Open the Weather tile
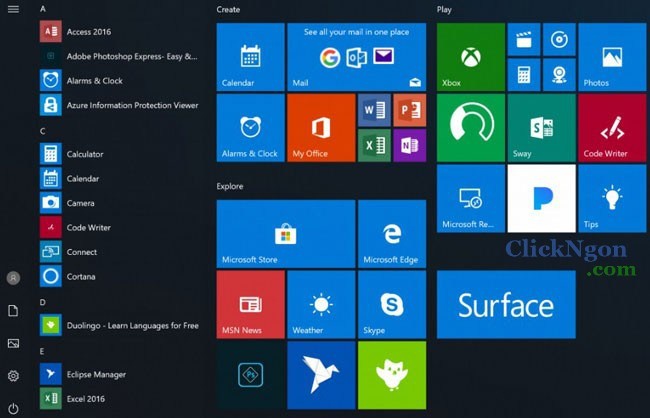The image size is (650, 418). tap(321, 305)
